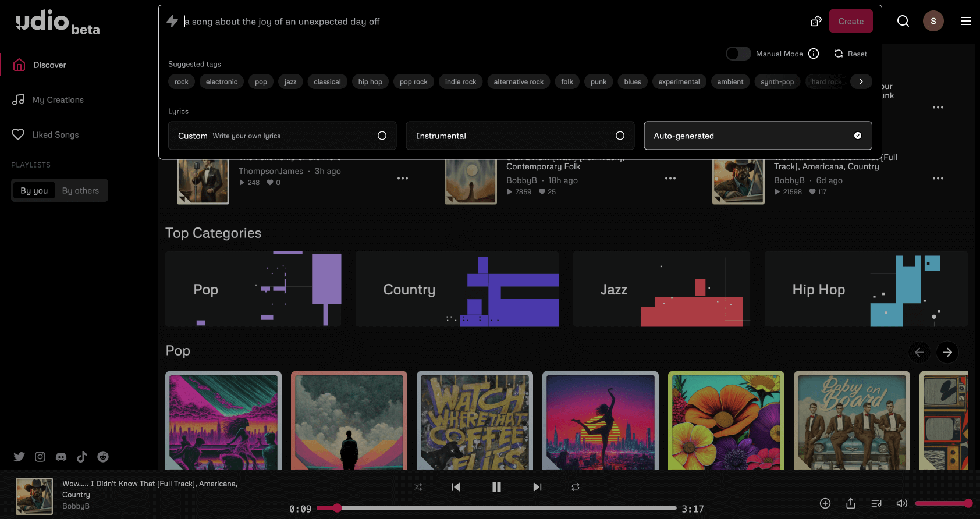Open the search magnifier icon
The height and width of the screenshot is (519, 980).
(903, 22)
